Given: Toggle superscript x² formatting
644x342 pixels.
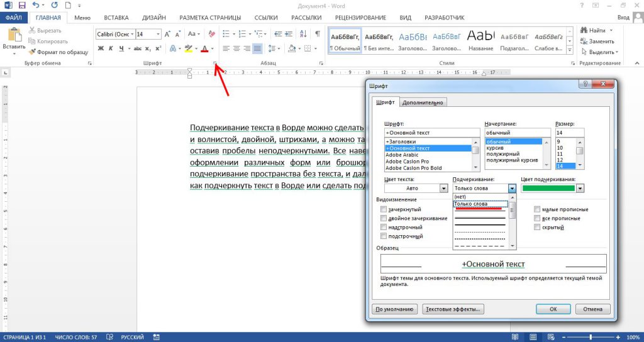Looking at the screenshot, I should click(x=158, y=48).
